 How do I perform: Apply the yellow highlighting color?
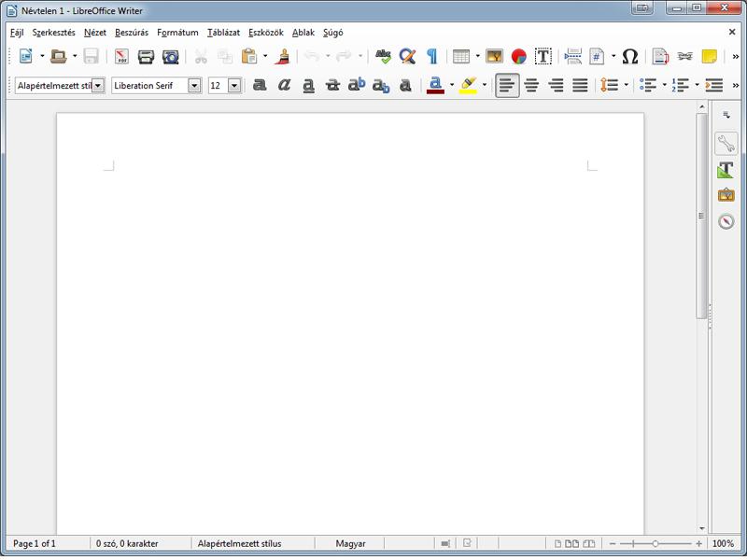point(469,85)
